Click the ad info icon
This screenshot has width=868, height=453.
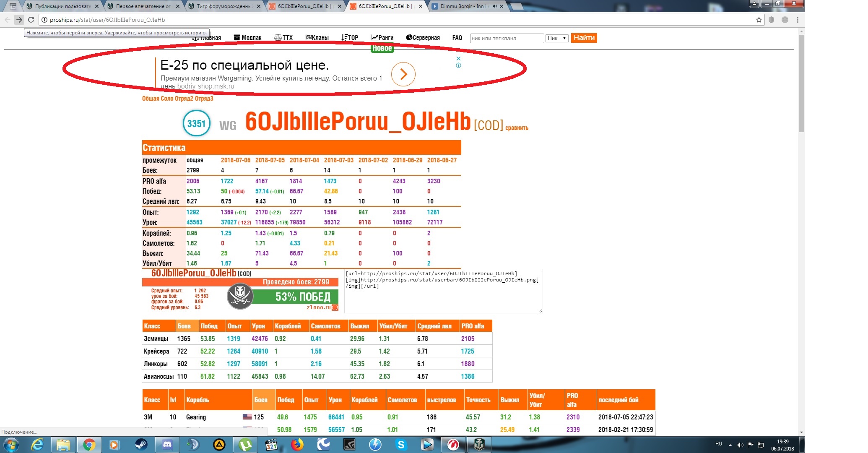458,65
